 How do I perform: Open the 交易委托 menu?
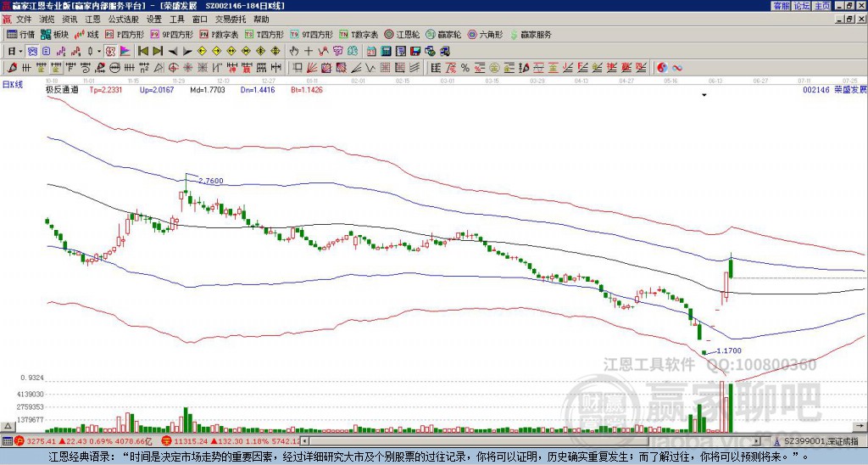pyautogui.click(x=230, y=20)
